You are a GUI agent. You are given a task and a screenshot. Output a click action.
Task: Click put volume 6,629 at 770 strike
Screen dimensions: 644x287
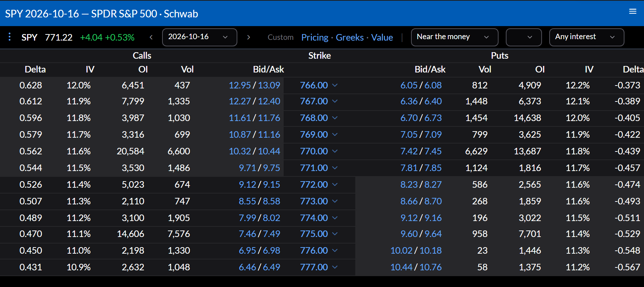point(476,151)
